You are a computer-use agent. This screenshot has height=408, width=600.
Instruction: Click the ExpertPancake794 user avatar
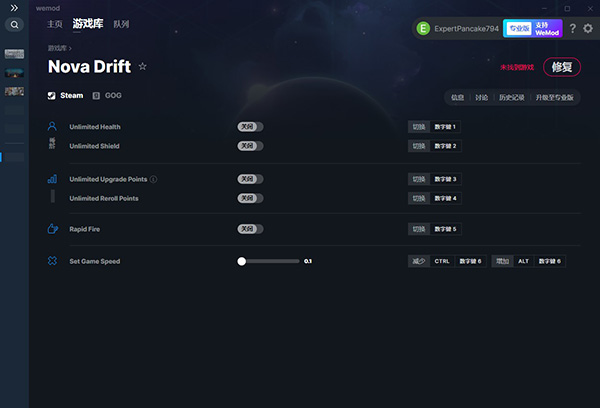click(x=423, y=28)
